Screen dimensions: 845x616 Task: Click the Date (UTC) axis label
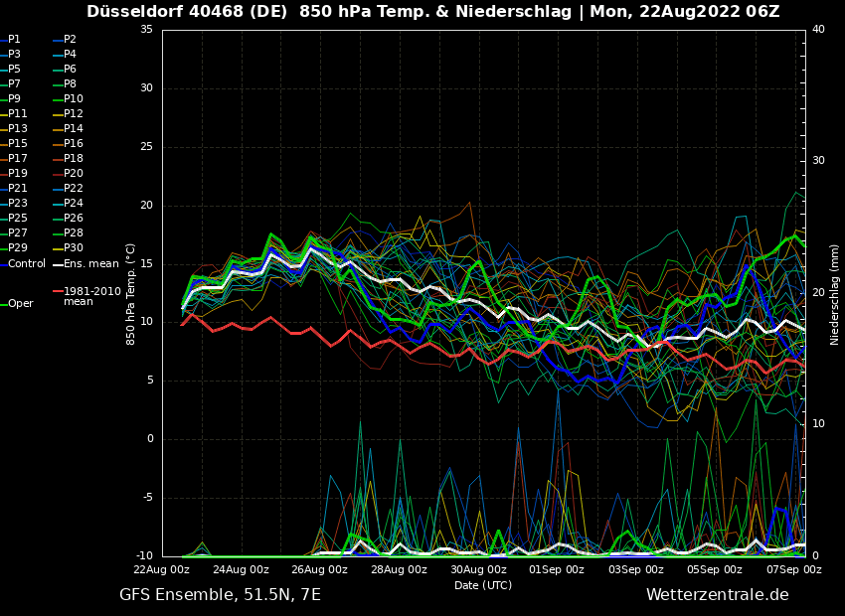[483, 585]
